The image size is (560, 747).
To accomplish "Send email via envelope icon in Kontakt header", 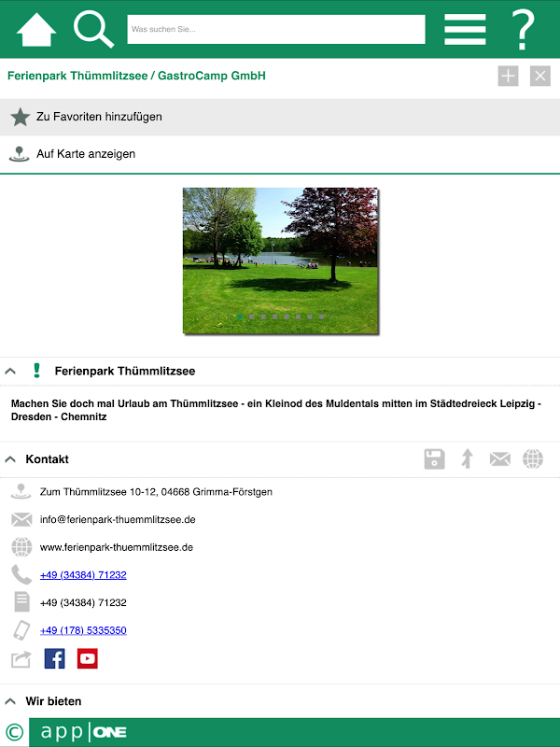I will click(x=500, y=459).
